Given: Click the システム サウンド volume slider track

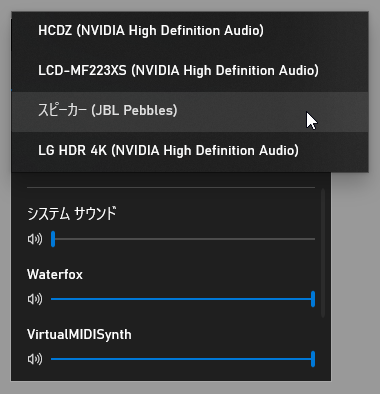Looking at the screenshot, I should tap(183, 239).
